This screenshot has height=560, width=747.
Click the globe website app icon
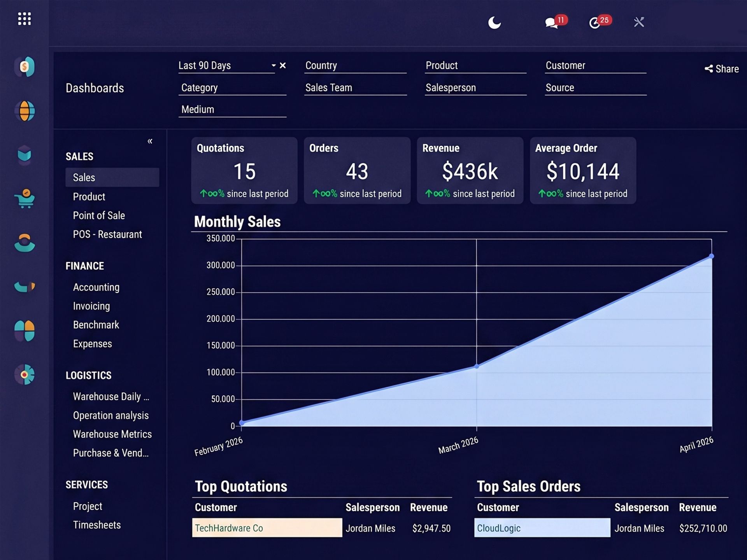(25, 111)
